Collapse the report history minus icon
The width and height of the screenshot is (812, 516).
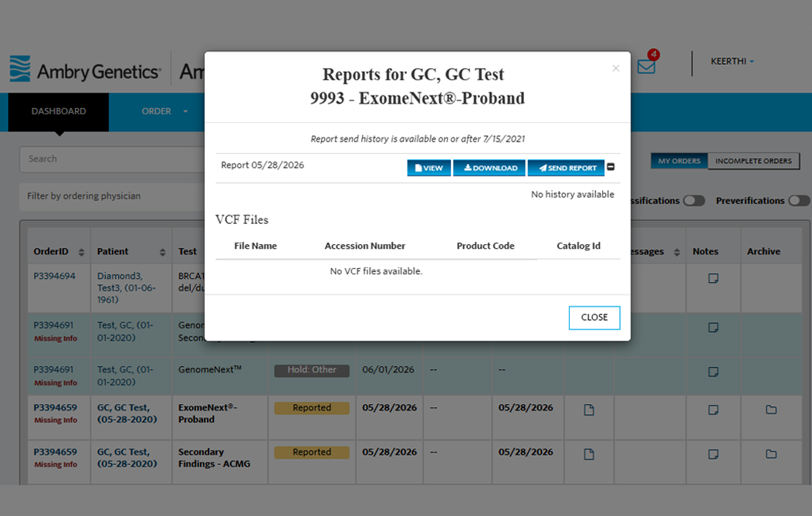point(611,167)
